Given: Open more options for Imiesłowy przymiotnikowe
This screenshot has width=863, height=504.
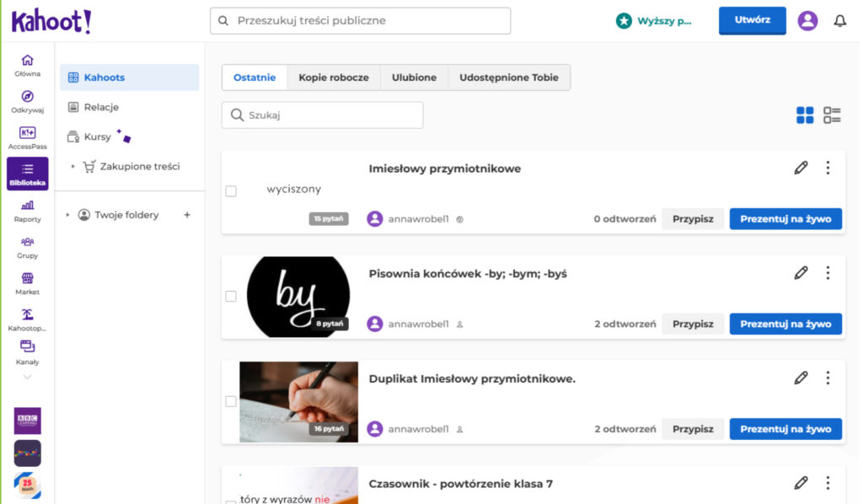Looking at the screenshot, I should coord(828,168).
